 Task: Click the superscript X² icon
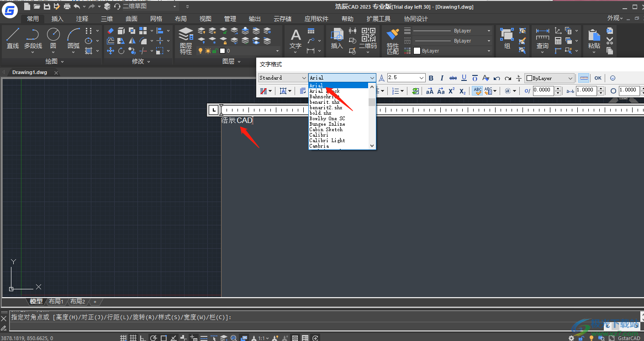point(451,91)
